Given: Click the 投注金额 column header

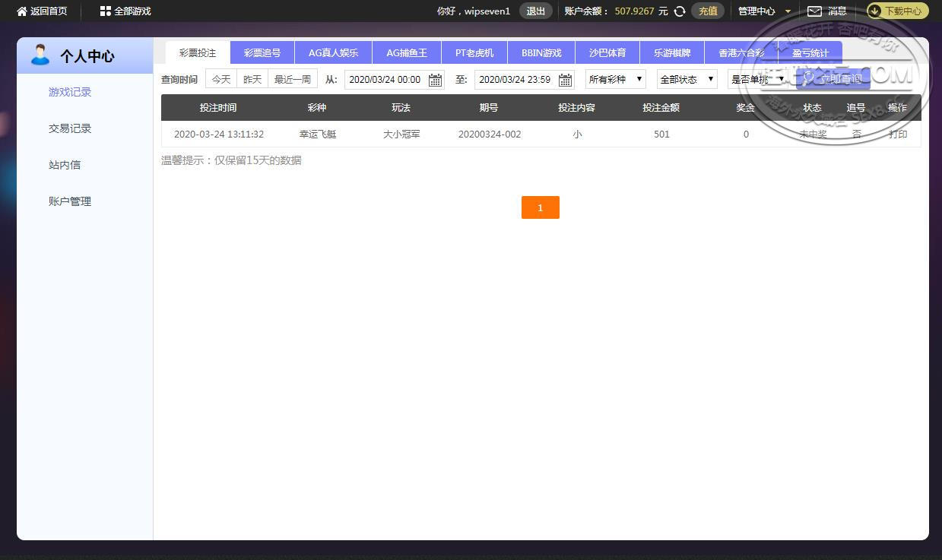Looking at the screenshot, I should 661,108.
